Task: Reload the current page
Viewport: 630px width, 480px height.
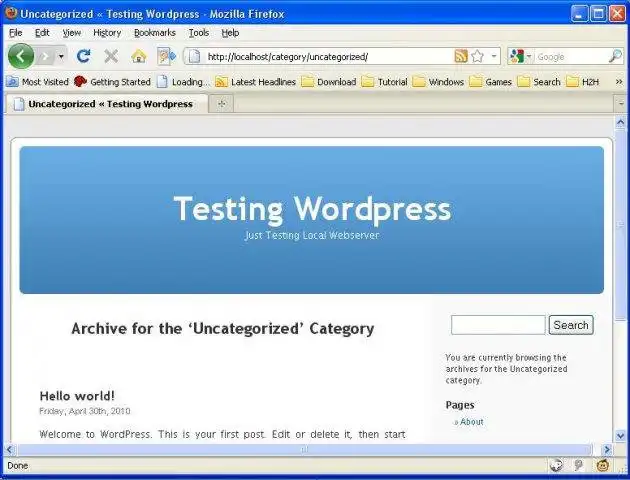Action: pyautogui.click(x=84, y=56)
